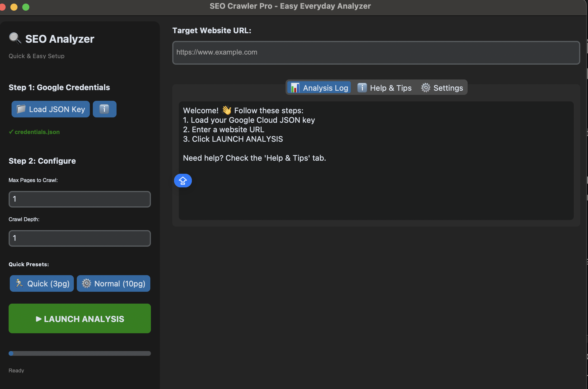Click the Max Pages to Crawl field

(80, 199)
